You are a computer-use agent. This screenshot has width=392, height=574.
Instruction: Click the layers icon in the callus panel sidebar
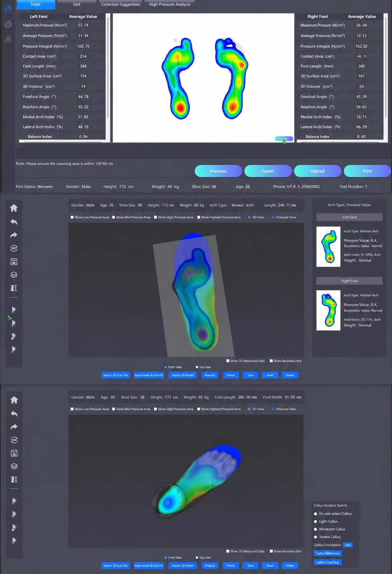(x=14, y=466)
